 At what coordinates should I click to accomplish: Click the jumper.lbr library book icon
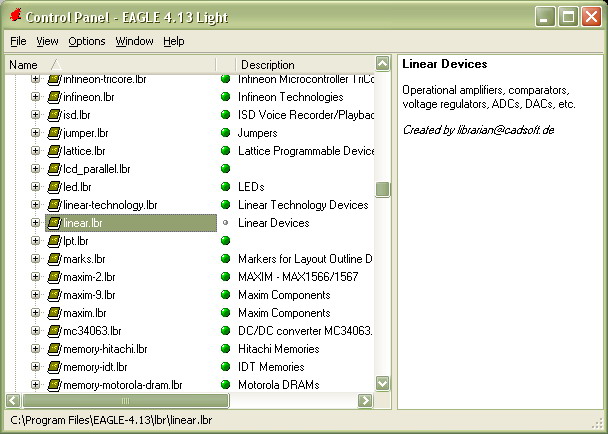(54, 133)
